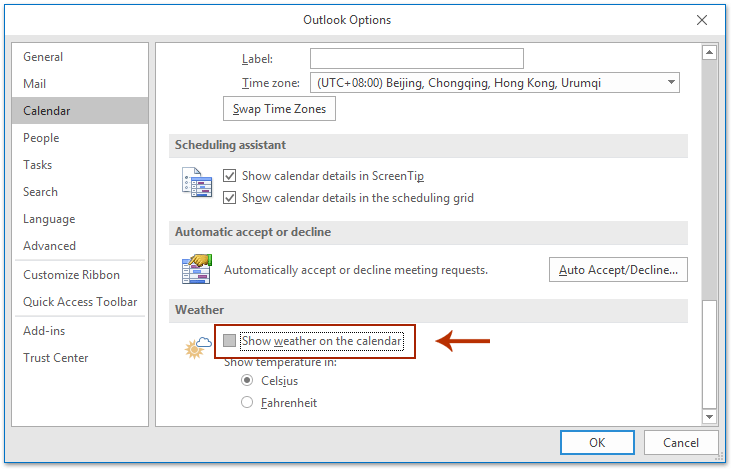Open the Language options category

click(80, 219)
